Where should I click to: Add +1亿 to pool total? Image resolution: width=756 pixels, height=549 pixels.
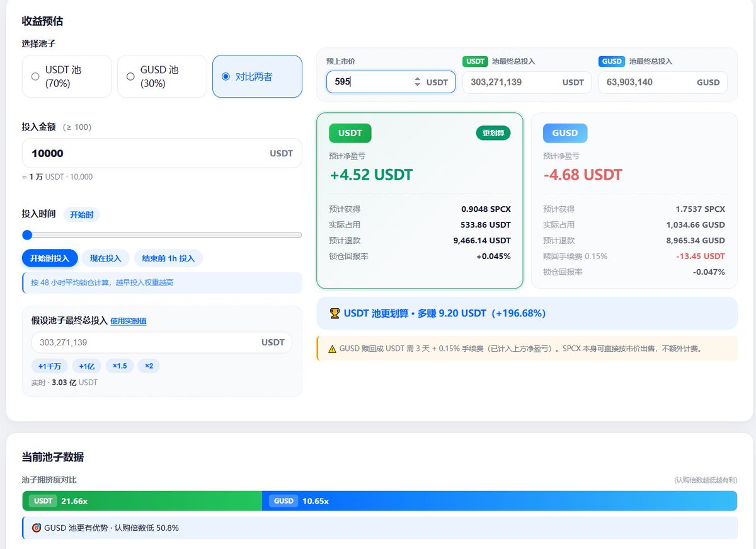(87, 366)
